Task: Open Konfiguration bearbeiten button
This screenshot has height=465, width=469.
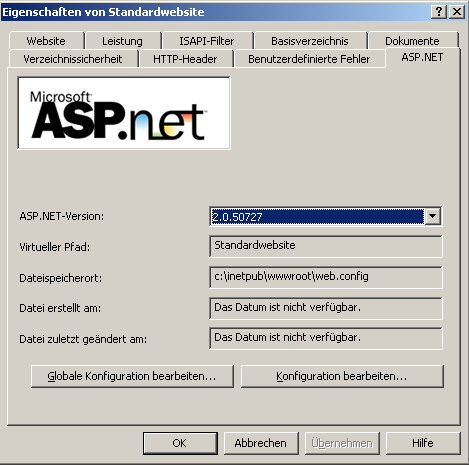Action: point(342,376)
